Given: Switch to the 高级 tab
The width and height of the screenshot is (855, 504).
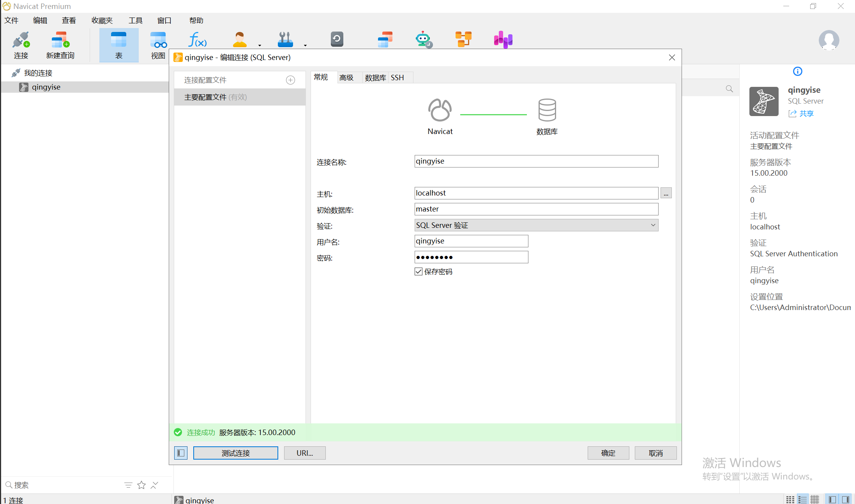Looking at the screenshot, I should [x=346, y=78].
